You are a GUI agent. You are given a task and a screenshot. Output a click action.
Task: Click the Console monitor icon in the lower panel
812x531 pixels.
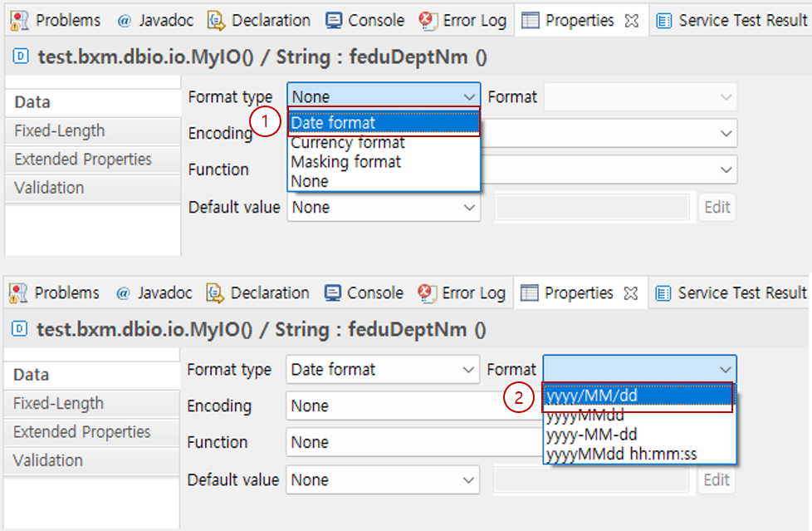[x=333, y=293]
